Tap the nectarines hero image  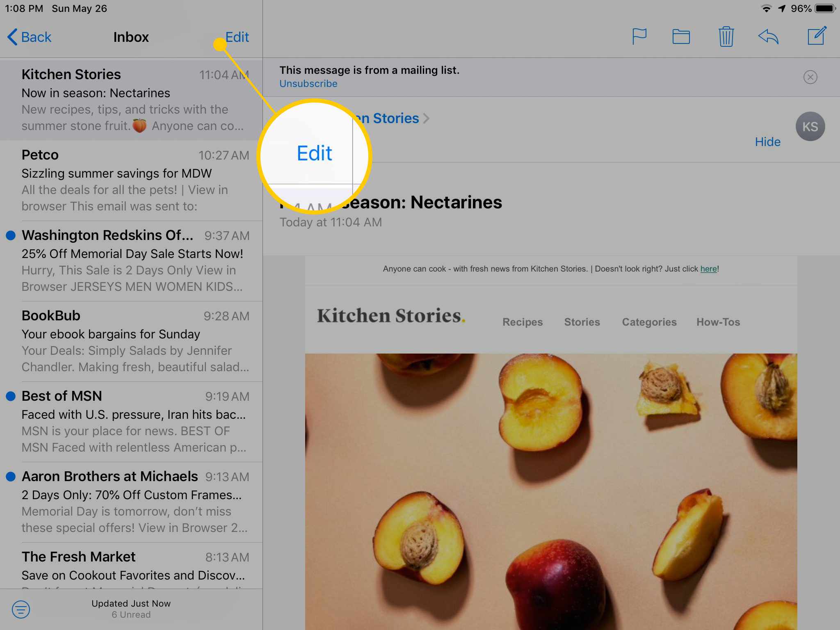click(x=551, y=491)
